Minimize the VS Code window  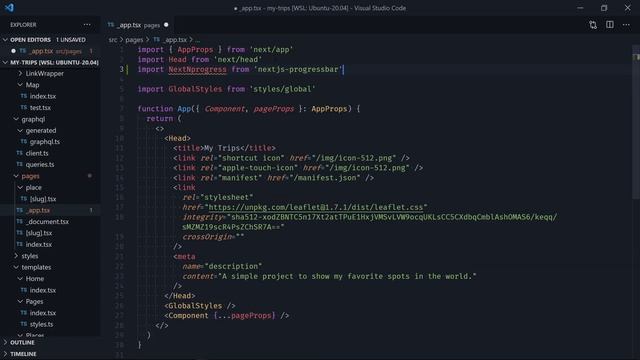coord(580,8)
